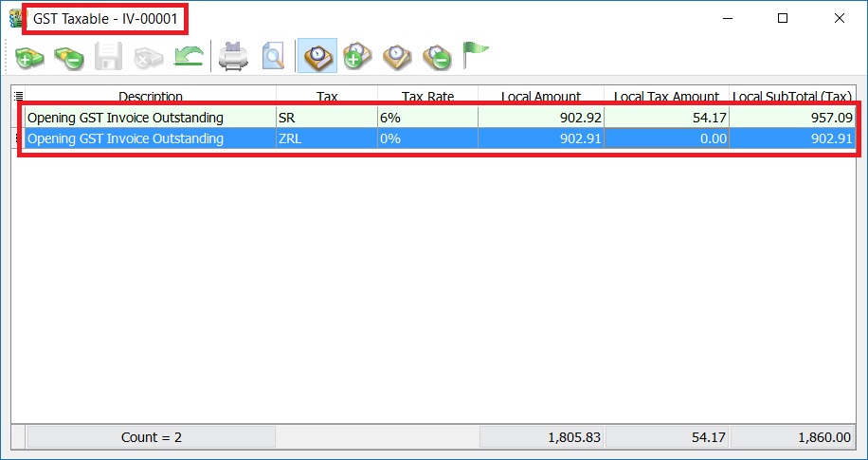Viewport: 868px width, 460px height.
Task: Sort by Local SubTotal (Tax) header
Action: [792, 96]
